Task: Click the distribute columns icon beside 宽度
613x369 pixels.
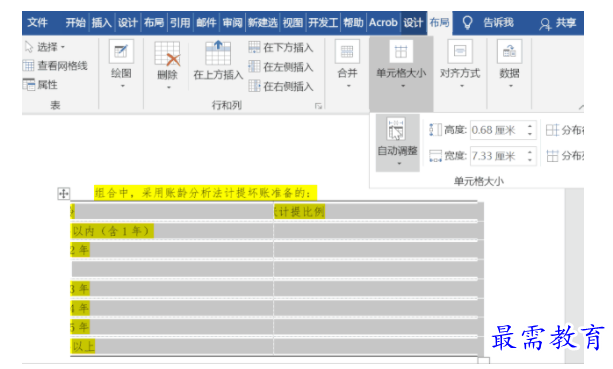Action: (552, 156)
